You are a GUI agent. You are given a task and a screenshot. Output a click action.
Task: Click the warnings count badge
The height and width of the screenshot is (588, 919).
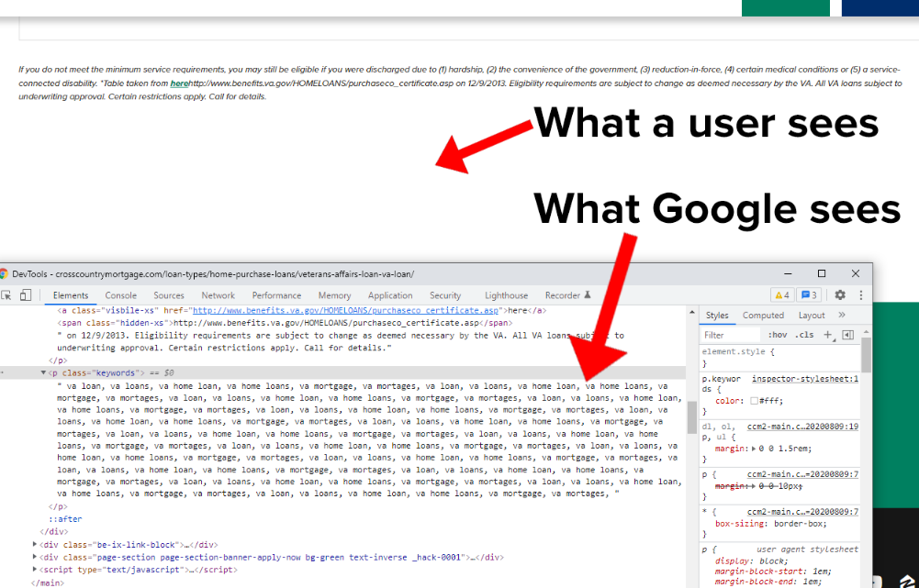[x=781, y=295]
